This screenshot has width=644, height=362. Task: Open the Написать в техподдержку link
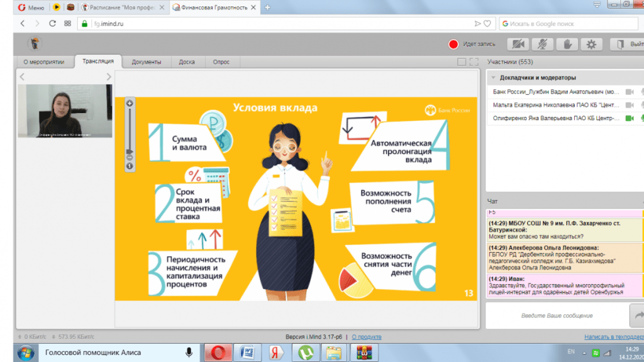pos(614,337)
